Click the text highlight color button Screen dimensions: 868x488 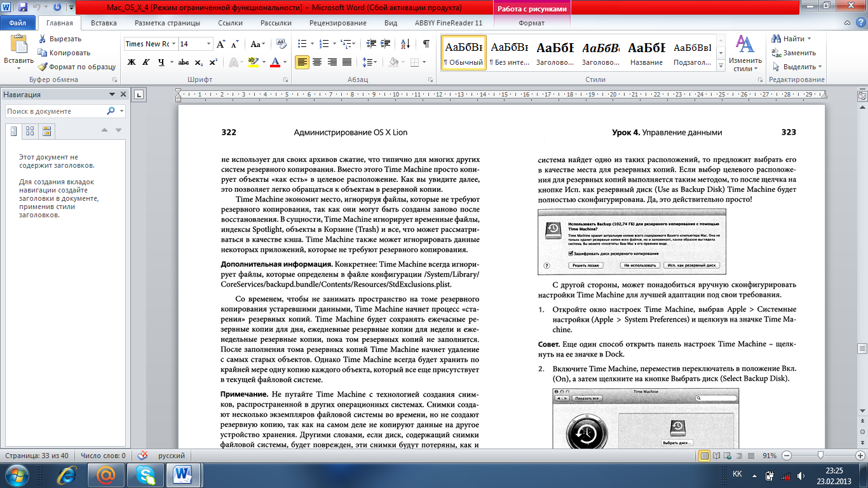pos(253,62)
